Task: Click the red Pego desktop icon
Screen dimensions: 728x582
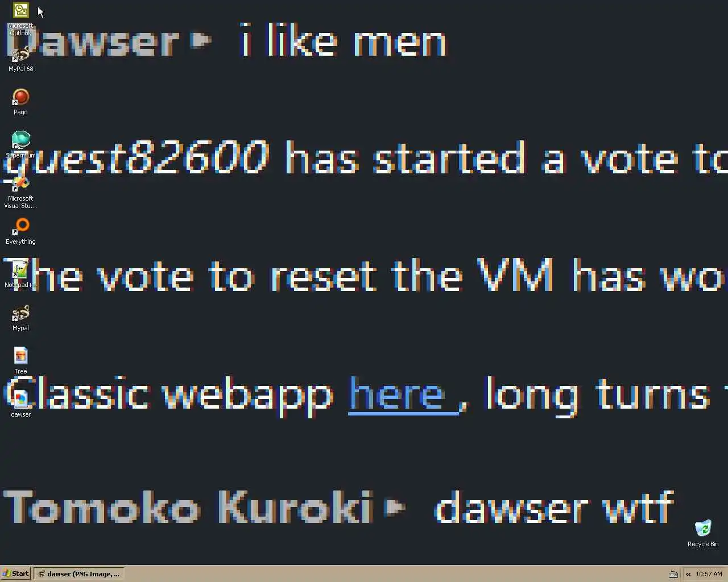Action: pyautogui.click(x=20, y=102)
